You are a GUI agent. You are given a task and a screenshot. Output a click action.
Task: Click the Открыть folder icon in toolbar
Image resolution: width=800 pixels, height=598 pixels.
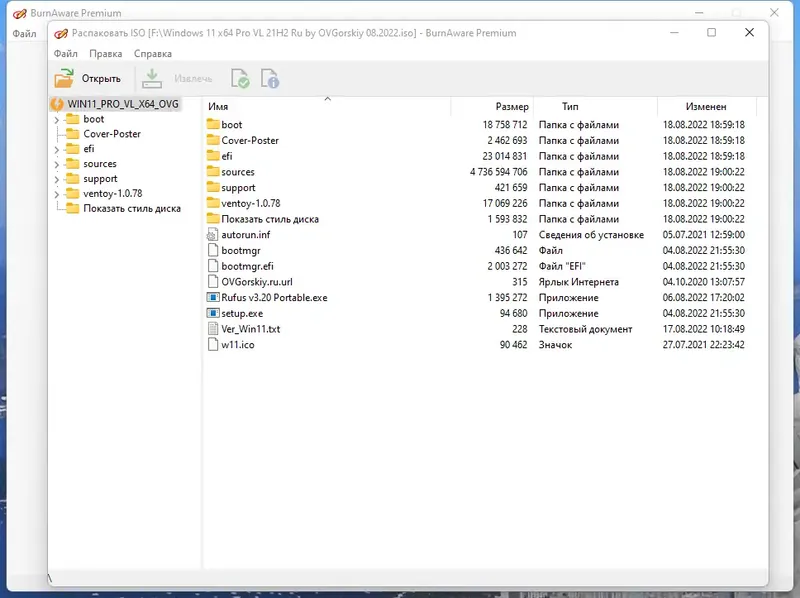pos(64,79)
